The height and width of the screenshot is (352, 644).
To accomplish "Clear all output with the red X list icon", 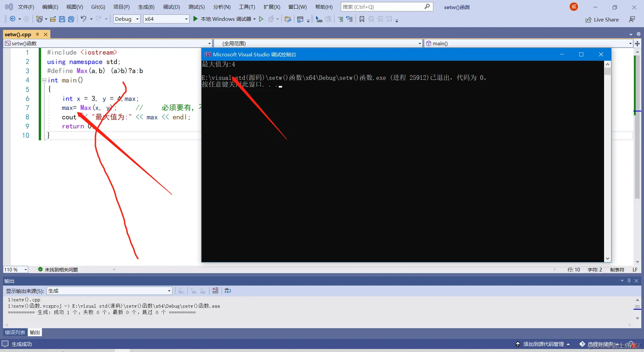I will (215, 291).
